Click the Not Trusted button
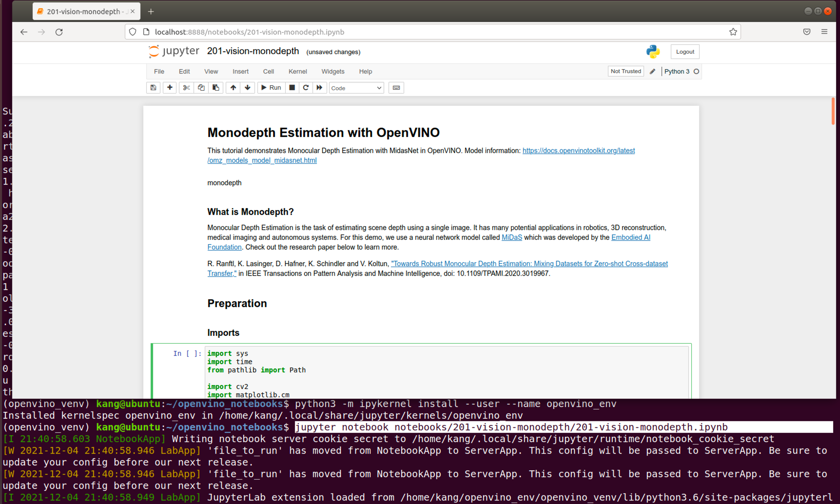 point(626,71)
